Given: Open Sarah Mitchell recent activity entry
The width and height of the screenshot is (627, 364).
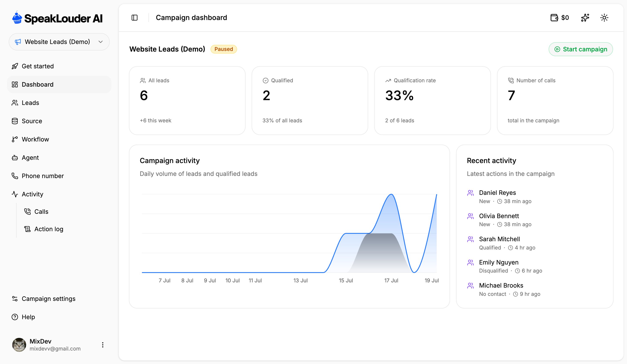Looking at the screenshot, I should click(534, 243).
